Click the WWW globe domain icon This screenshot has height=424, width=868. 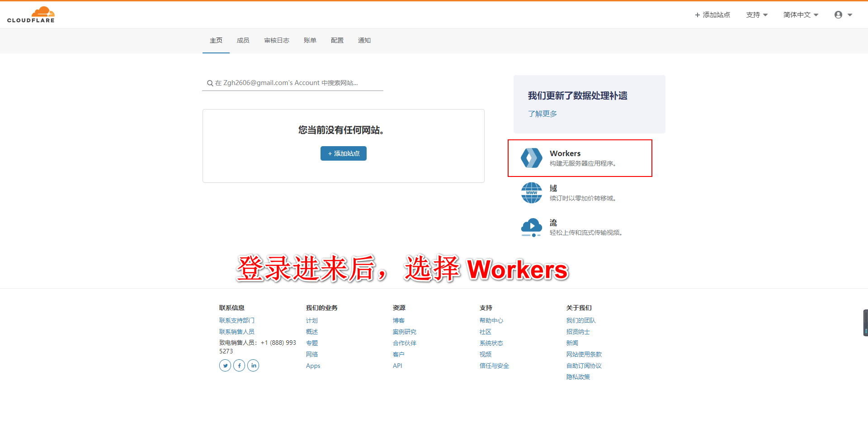click(x=532, y=193)
